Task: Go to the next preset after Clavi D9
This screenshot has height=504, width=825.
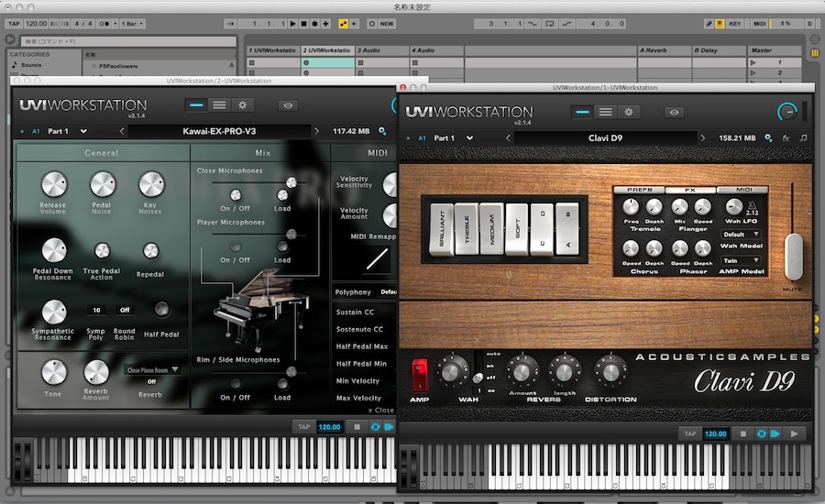Action: tap(702, 137)
